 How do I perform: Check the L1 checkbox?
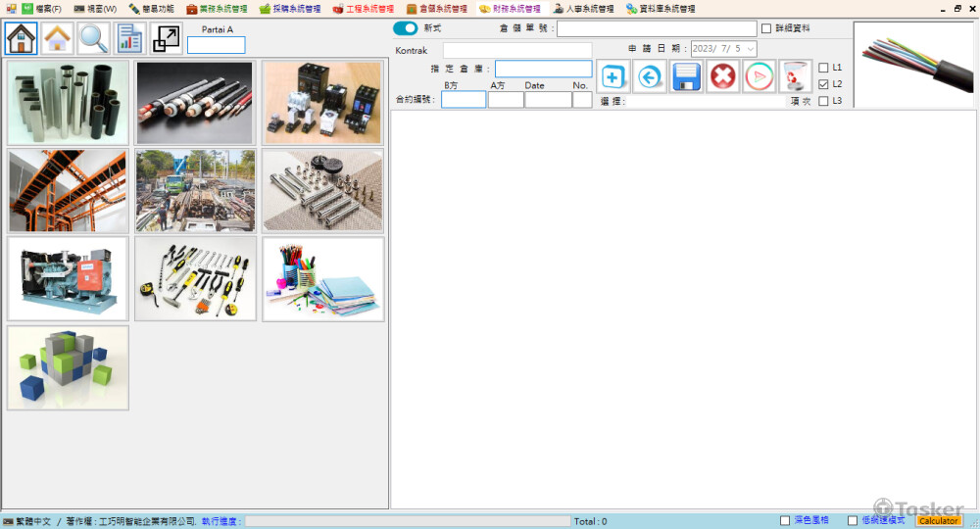823,68
